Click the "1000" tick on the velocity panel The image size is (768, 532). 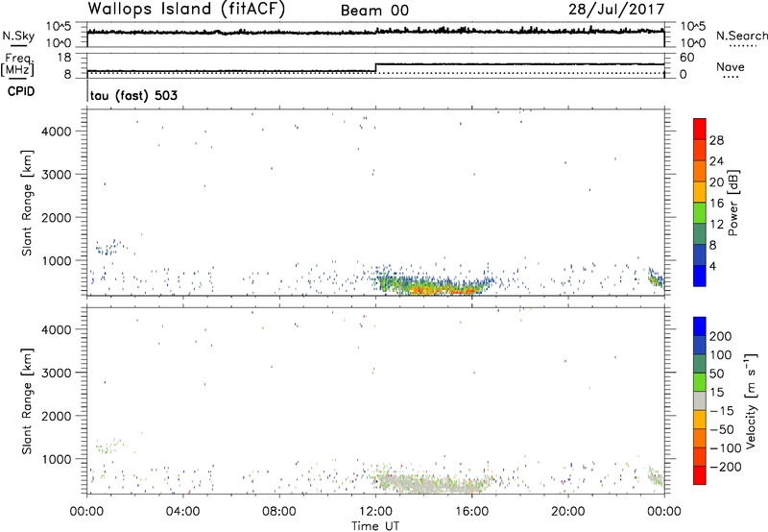point(57,459)
